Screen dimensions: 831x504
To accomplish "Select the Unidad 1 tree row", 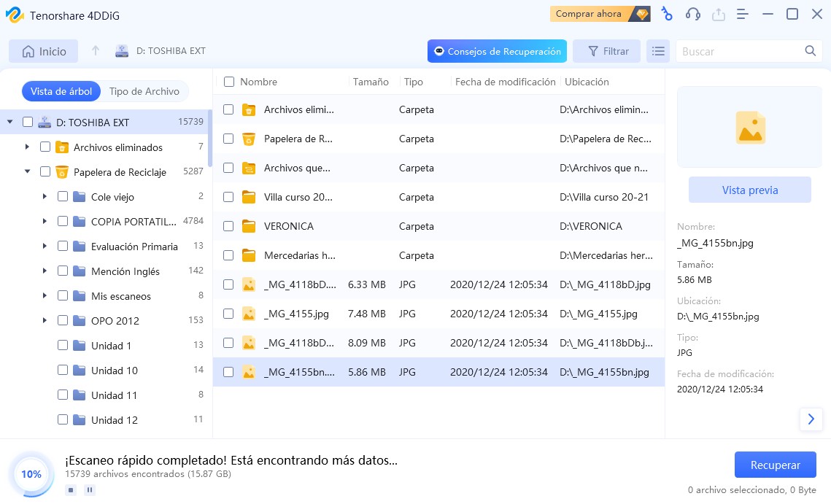I will point(106,346).
